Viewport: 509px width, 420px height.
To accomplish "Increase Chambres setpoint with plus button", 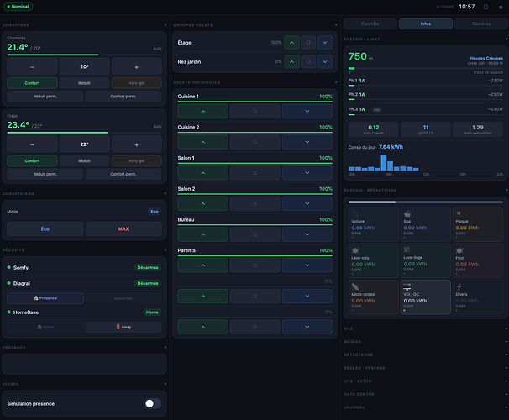I will click(136, 67).
